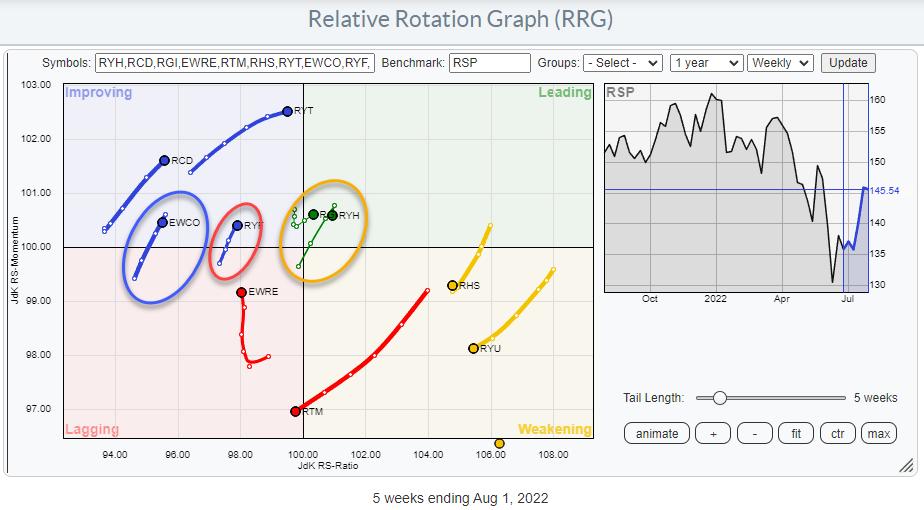
Task: Open the Weekly interval dropdown
Action: click(782, 62)
